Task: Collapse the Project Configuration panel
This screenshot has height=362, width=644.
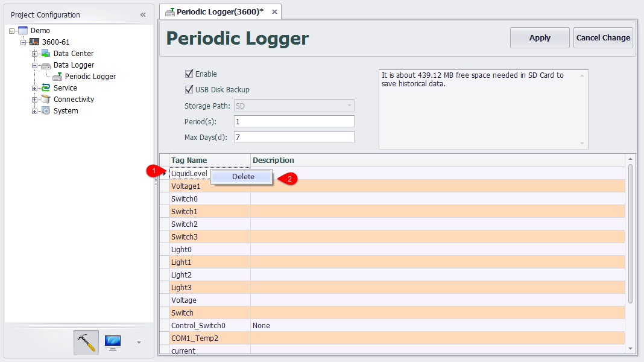Action: pos(143,15)
